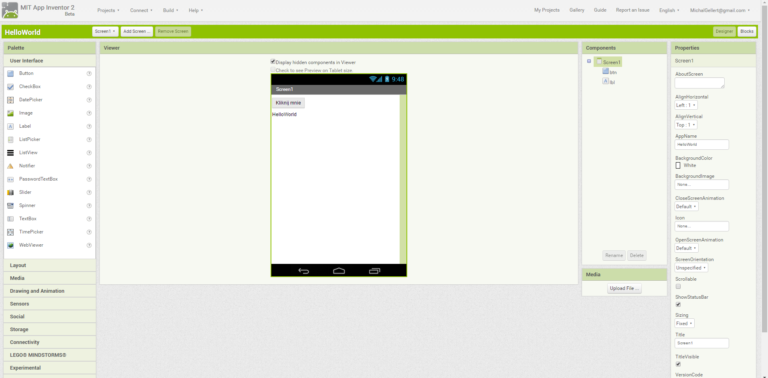
Task: Select the Notifier warning icon
Action: 10,166
